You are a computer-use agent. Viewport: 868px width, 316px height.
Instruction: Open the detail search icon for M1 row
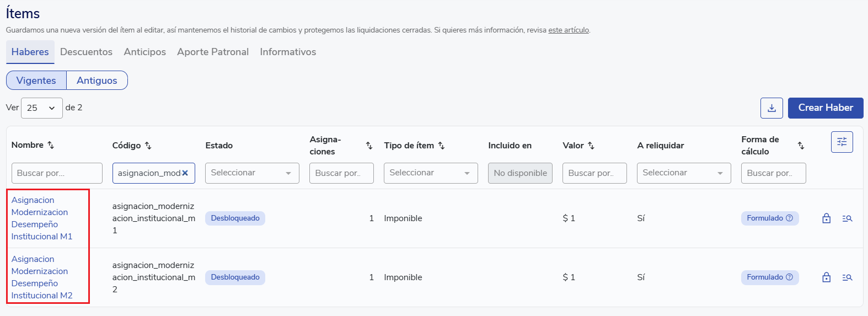pyautogui.click(x=847, y=218)
